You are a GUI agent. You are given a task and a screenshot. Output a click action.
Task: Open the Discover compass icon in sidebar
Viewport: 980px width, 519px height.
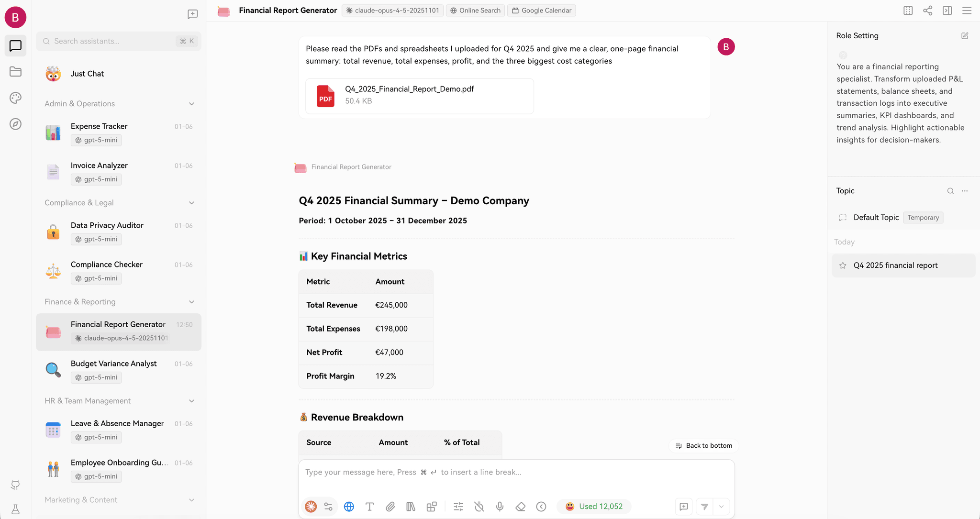click(x=15, y=124)
